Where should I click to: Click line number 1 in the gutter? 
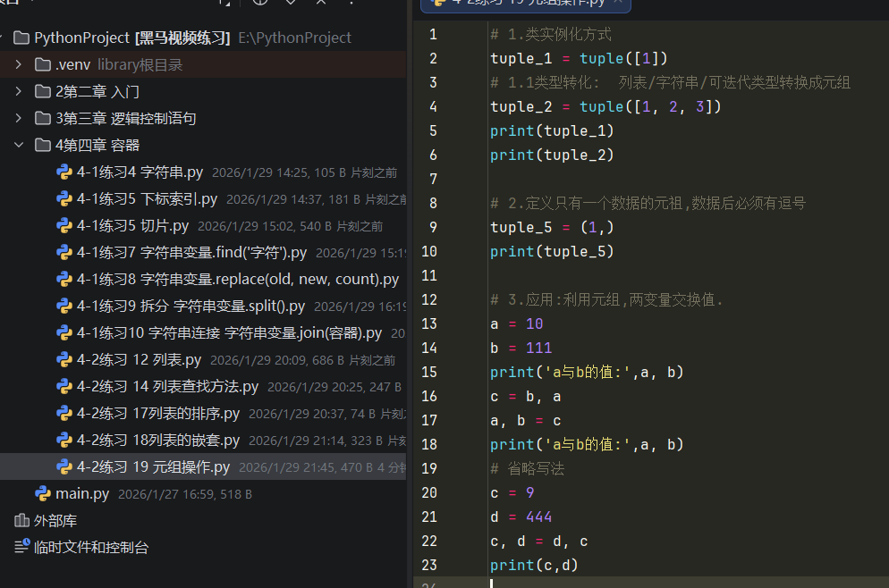click(433, 35)
